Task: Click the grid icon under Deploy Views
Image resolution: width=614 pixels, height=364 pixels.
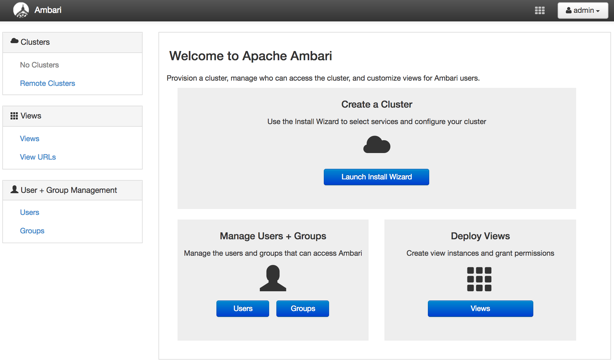Action: [x=479, y=279]
